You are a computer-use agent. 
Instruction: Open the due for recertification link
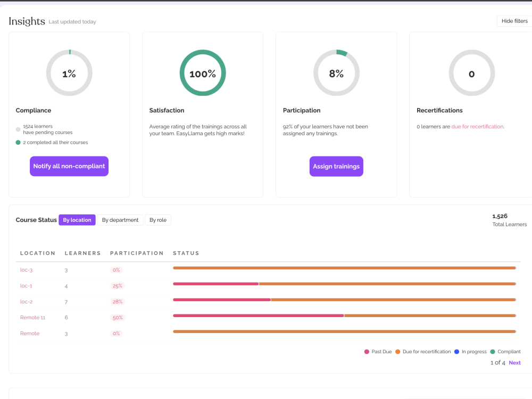point(478,127)
